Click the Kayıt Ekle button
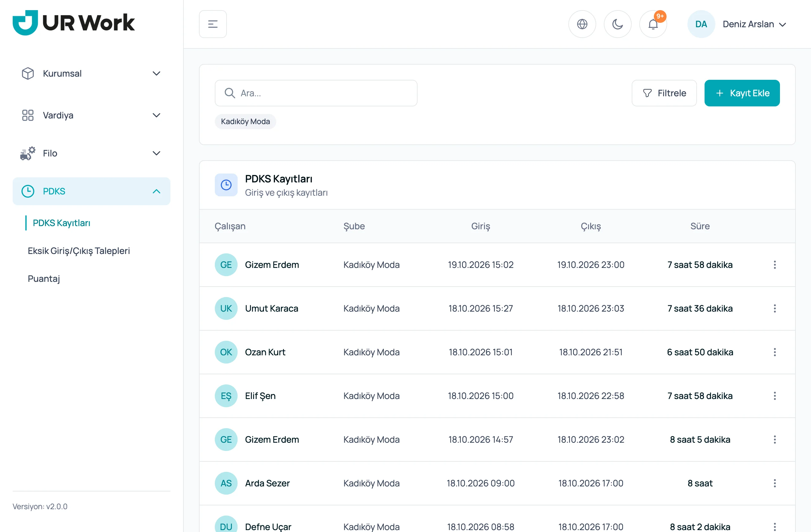The height and width of the screenshot is (532, 811). tap(742, 93)
